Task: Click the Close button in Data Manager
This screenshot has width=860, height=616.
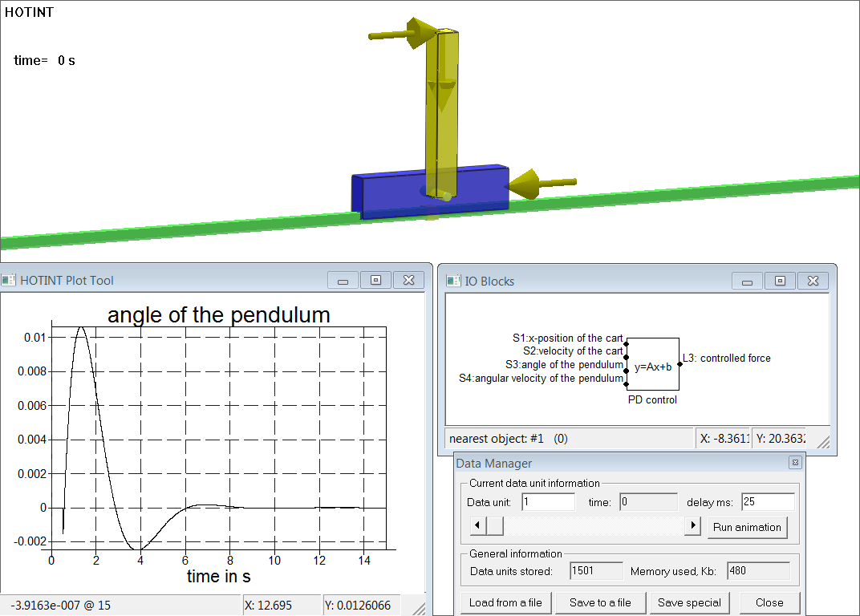Action: click(769, 602)
